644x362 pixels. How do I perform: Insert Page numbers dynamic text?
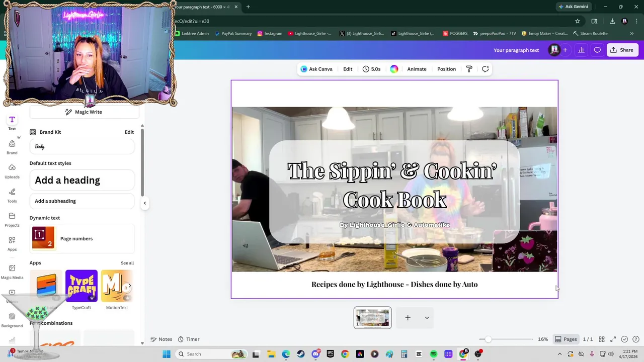click(82, 238)
